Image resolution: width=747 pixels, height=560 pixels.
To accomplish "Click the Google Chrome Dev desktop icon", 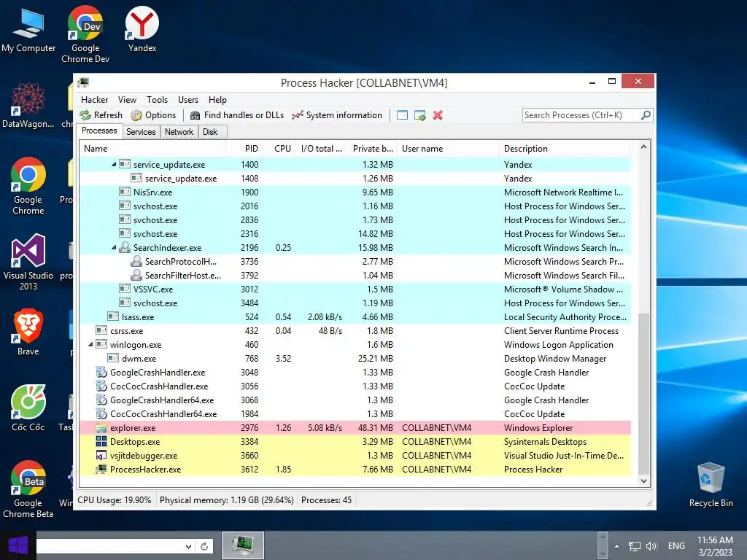I will 85,35.
